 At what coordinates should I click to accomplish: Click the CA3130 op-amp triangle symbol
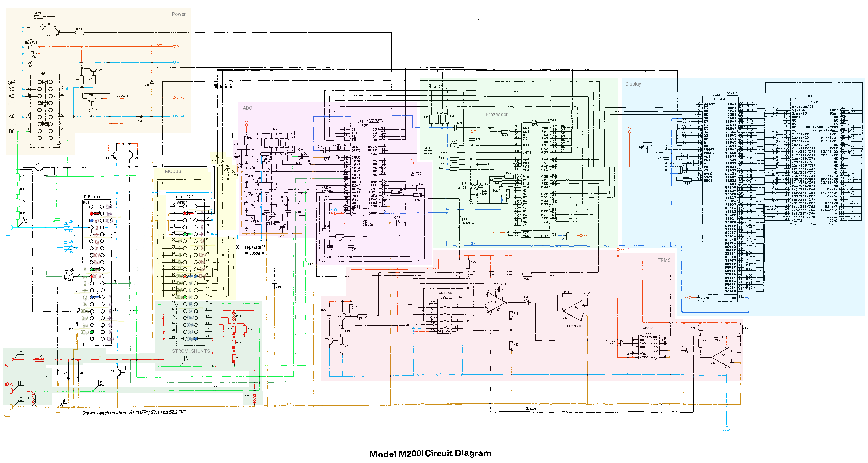pos(496,303)
